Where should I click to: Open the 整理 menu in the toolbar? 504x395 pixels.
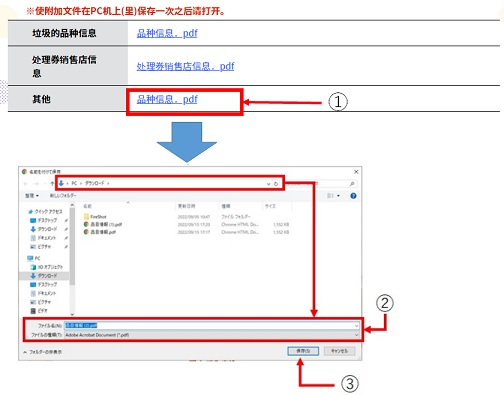32,196
